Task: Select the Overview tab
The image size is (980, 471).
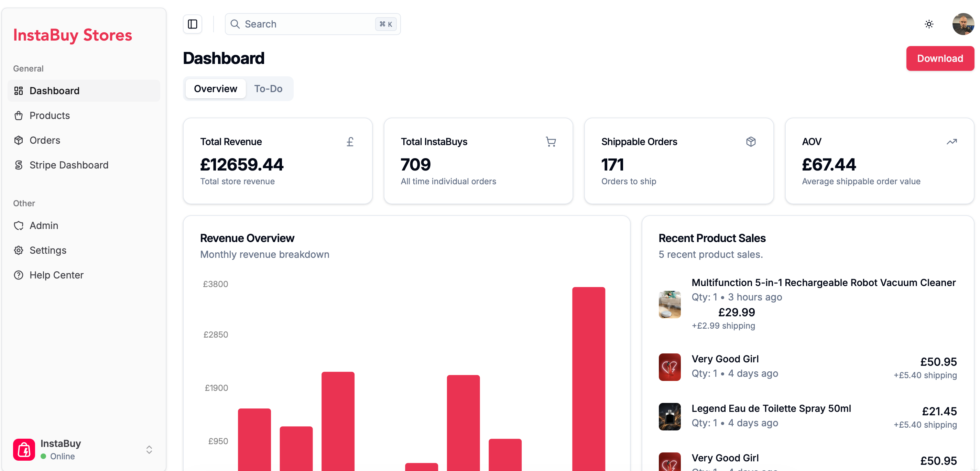Action: point(215,89)
